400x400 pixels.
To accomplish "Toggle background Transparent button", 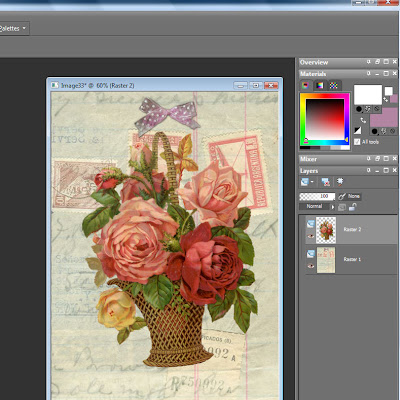I will (393, 131).
